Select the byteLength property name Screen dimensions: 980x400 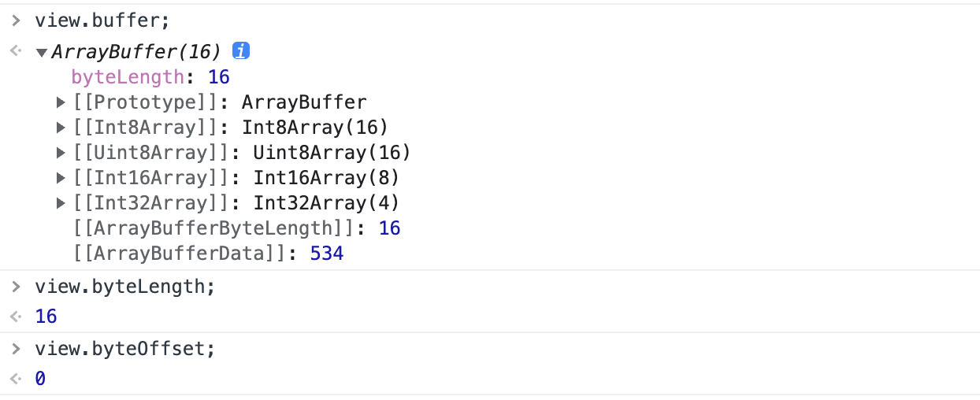click(x=128, y=77)
